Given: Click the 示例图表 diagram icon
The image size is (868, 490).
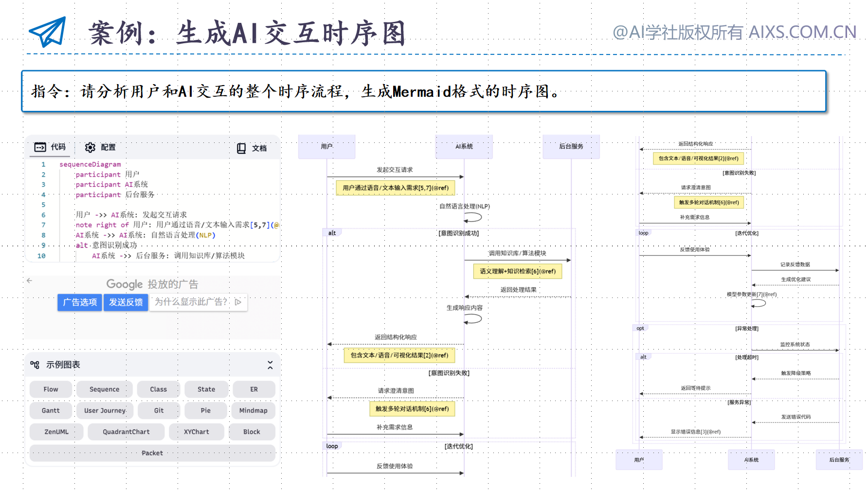Looking at the screenshot, I should pos(35,365).
